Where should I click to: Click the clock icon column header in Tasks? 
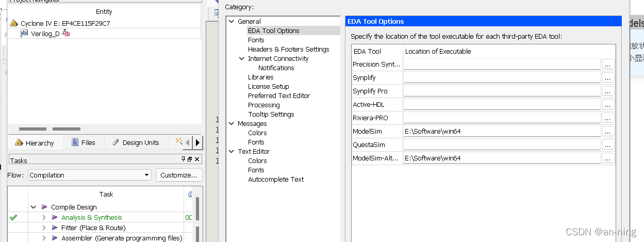tap(190, 194)
